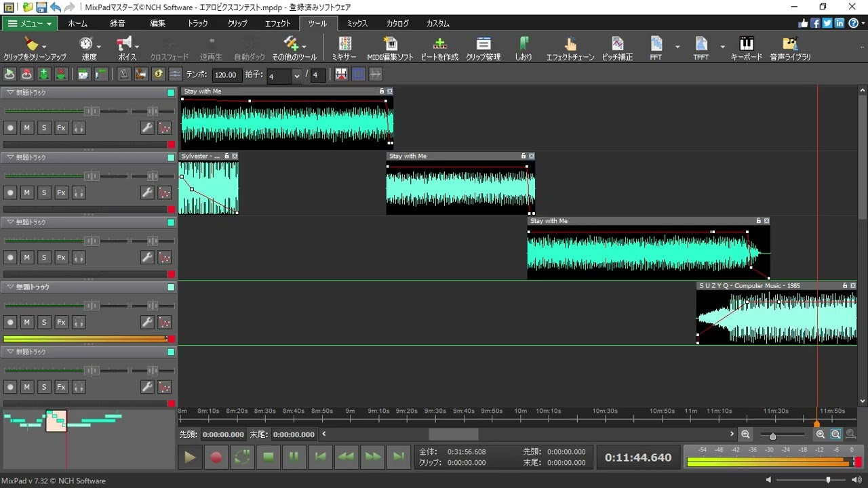Click the loop playback transport button
868x488 pixels.
[x=242, y=457]
